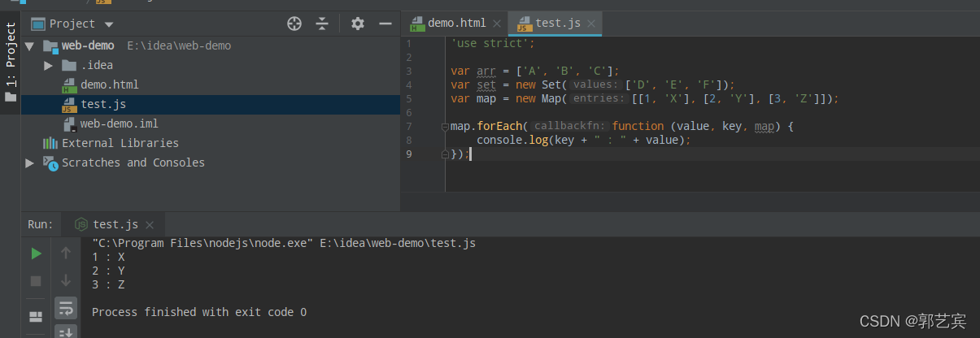Close the test.js editor tab

pos(590,24)
